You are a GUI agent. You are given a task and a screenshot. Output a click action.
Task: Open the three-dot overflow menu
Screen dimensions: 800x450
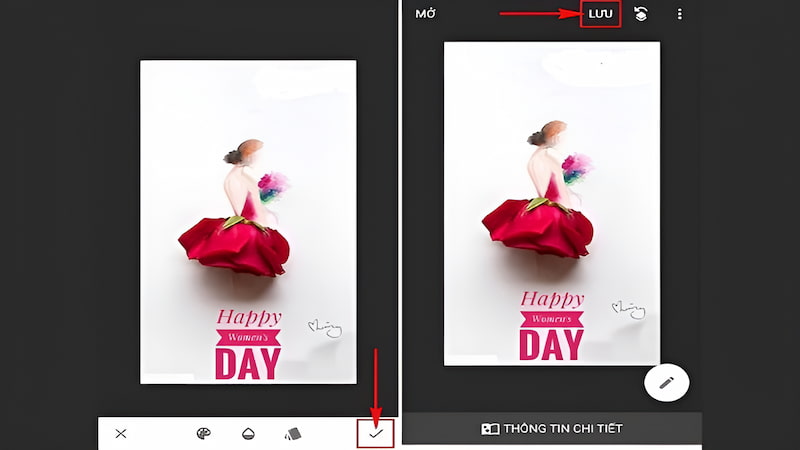tap(680, 14)
